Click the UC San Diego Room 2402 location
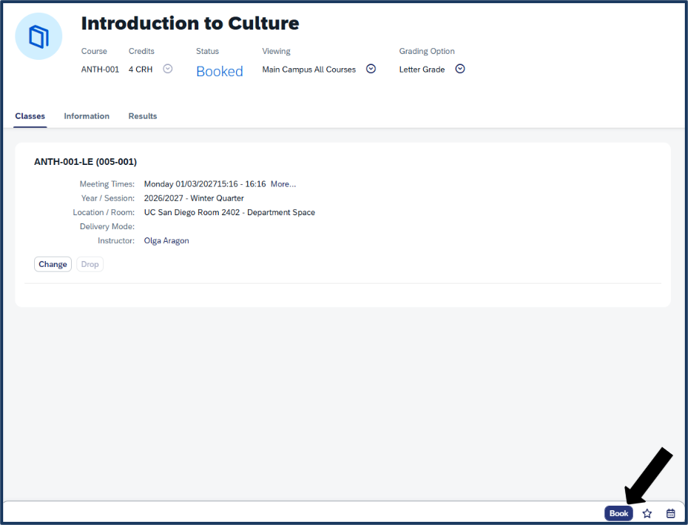Image resolution: width=688 pixels, height=525 pixels. pyautogui.click(x=229, y=212)
